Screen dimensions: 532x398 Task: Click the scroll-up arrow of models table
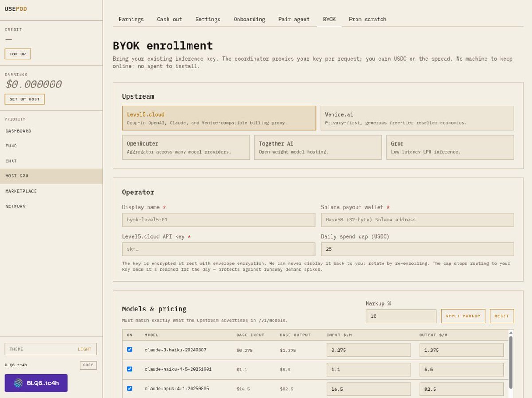(x=511, y=332)
